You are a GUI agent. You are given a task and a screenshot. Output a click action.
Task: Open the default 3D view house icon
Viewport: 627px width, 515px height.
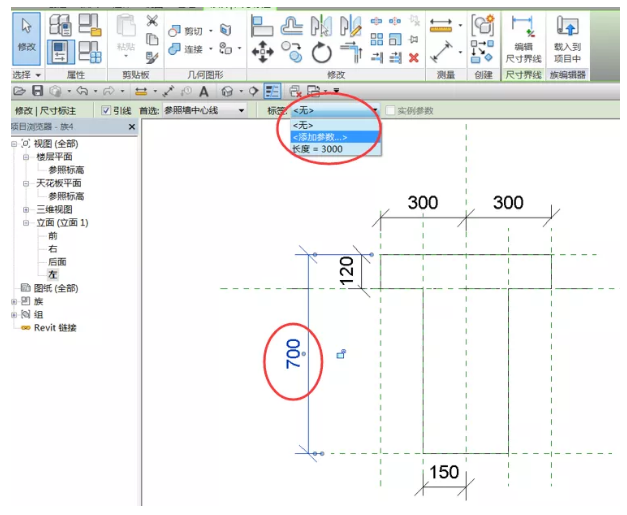pyautogui.click(x=227, y=92)
